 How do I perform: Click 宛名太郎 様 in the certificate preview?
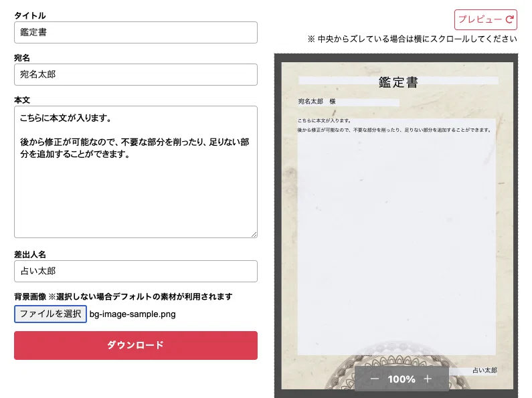317,102
